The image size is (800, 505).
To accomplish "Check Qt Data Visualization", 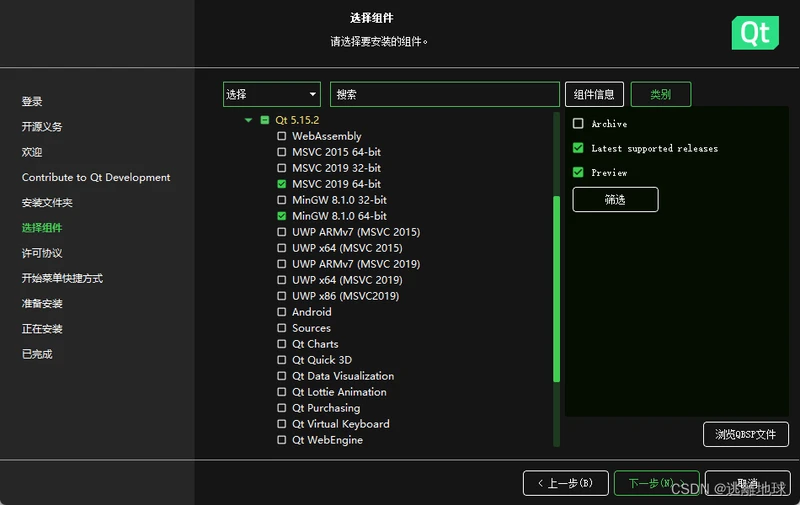I will (282, 376).
